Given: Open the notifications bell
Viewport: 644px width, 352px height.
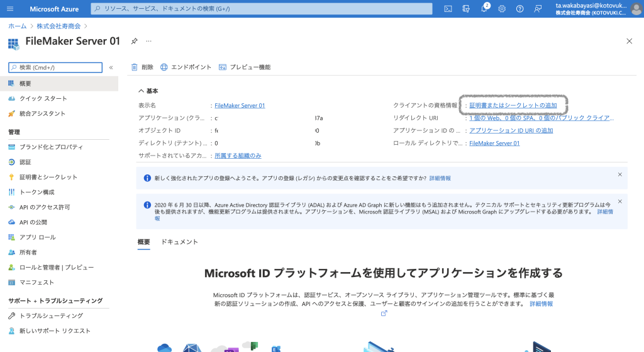Looking at the screenshot, I should click(x=484, y=8).
